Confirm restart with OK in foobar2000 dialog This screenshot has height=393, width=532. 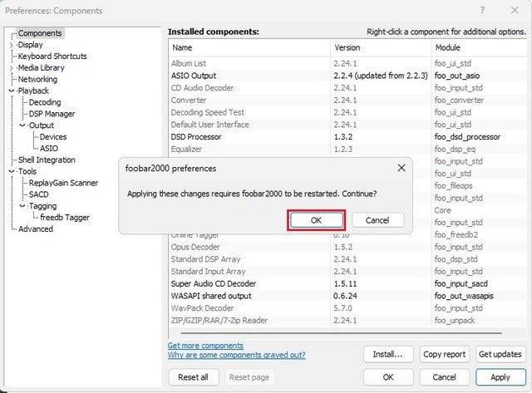316,220
